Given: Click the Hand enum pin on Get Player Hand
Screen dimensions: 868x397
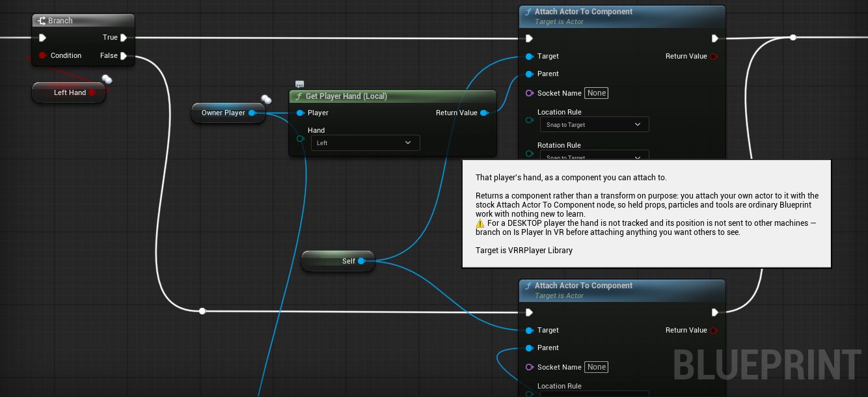Looking at the screenshot, I should tap(300, 139).
